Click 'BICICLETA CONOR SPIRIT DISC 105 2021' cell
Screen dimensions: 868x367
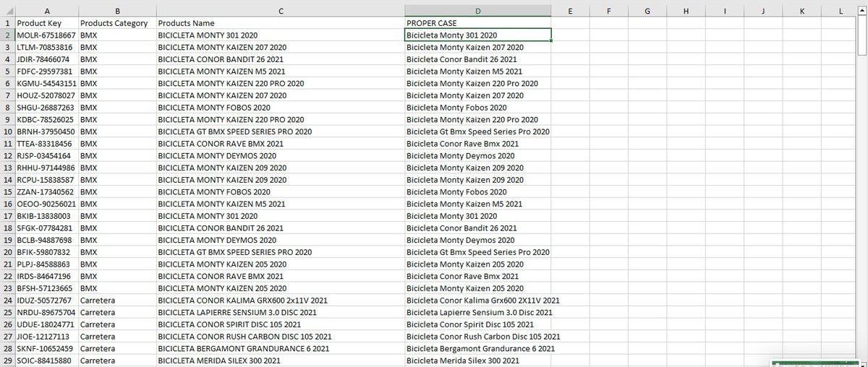pos(280,324)
